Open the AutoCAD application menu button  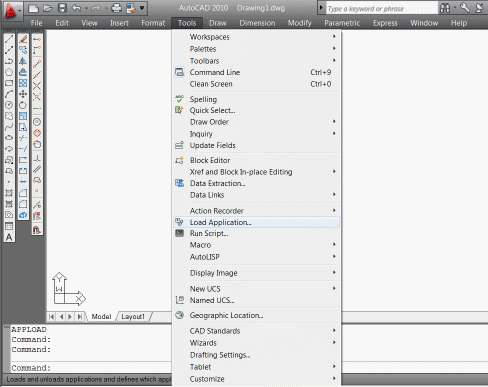click(x=12, y=10)
